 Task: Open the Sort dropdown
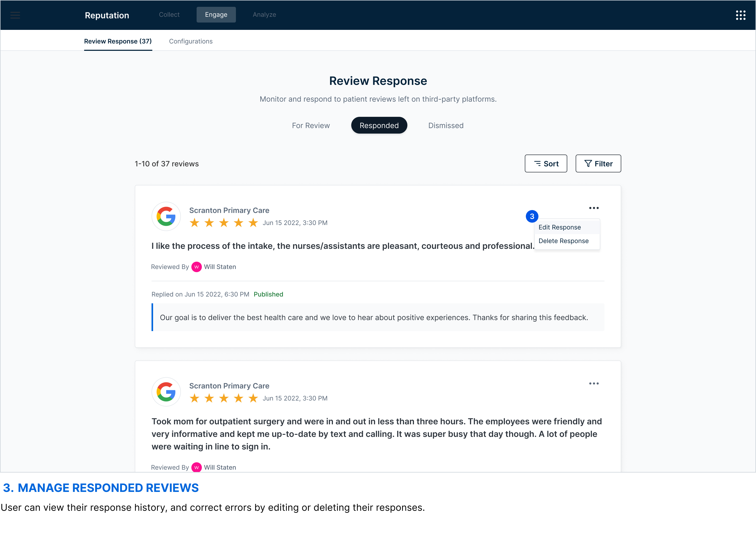click(x=546, y=163)
